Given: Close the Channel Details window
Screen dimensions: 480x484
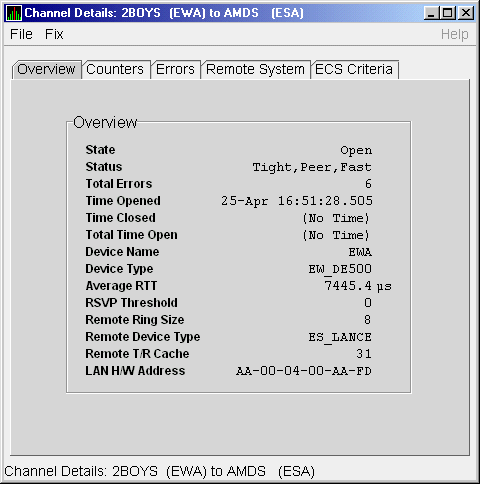Looking at the screenshot, I should pos(466,13).
